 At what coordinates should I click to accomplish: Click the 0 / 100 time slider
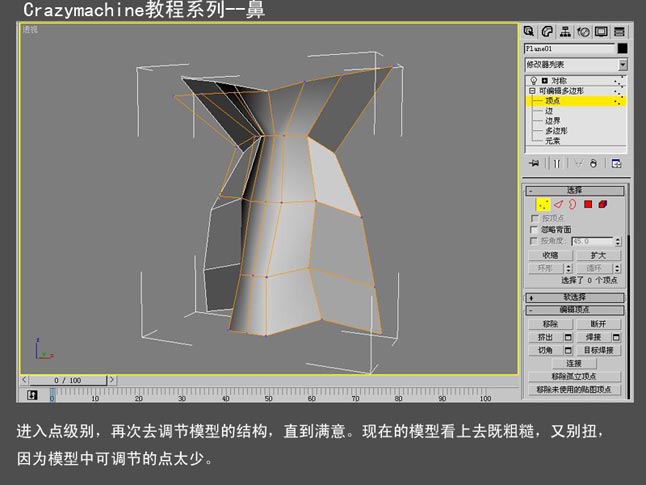point(68,380)
